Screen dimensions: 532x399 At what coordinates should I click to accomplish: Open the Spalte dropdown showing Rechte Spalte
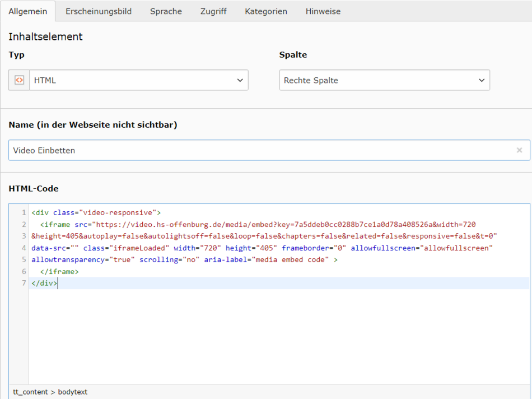point(384,80)
